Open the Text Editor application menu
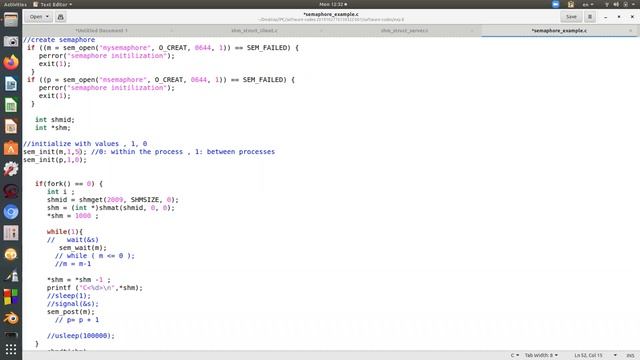Viewport: 640px width, 360px height. point(52,4)
